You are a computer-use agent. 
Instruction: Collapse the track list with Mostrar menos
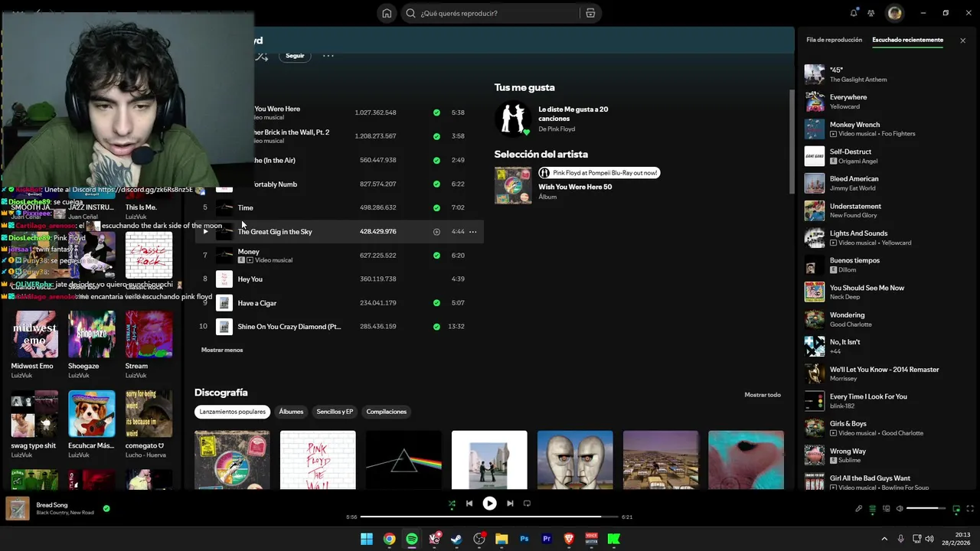point(222,350)
